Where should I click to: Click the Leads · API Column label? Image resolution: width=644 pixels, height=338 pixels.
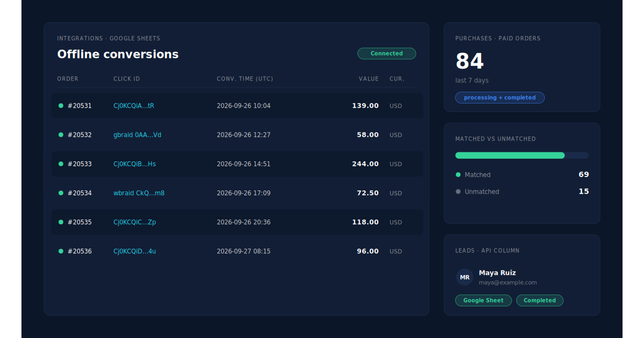coord(488,251)
